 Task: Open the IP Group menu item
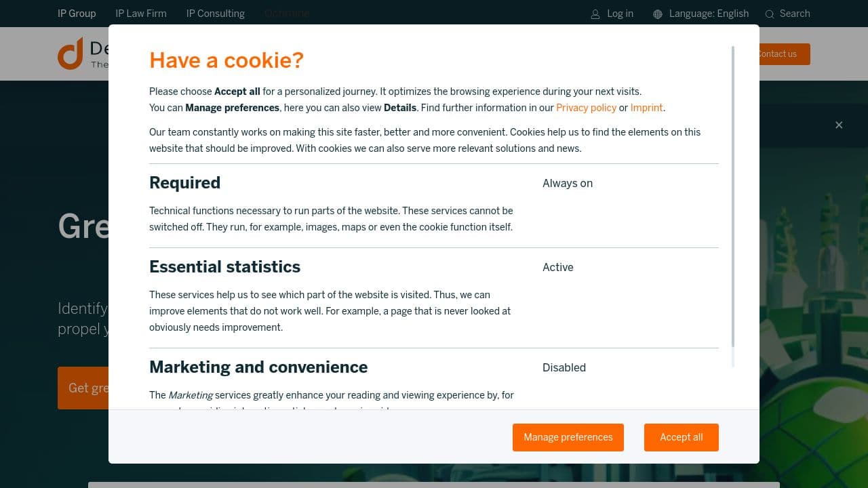77,14
